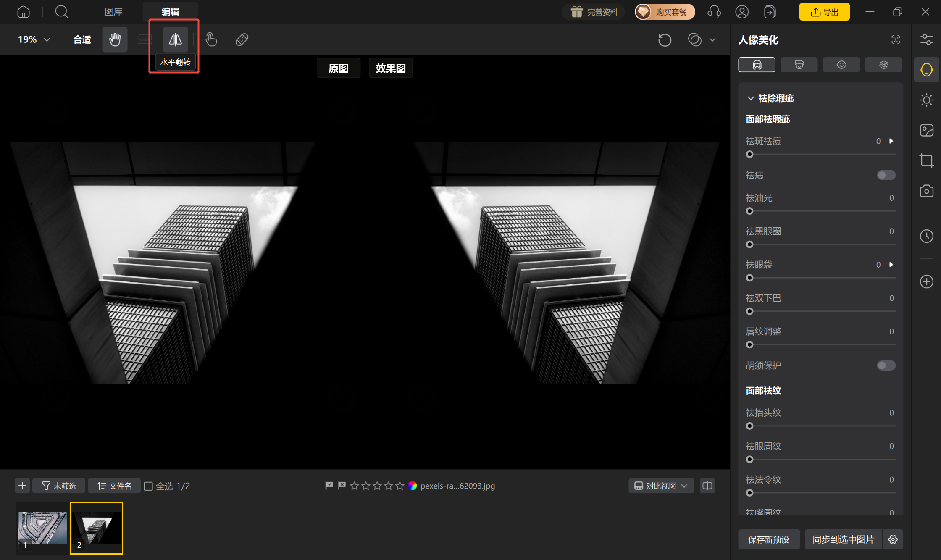Collapse the 祛除瑕疵 section
This screenshot has width=941, height=560.
tap(751, 98)
